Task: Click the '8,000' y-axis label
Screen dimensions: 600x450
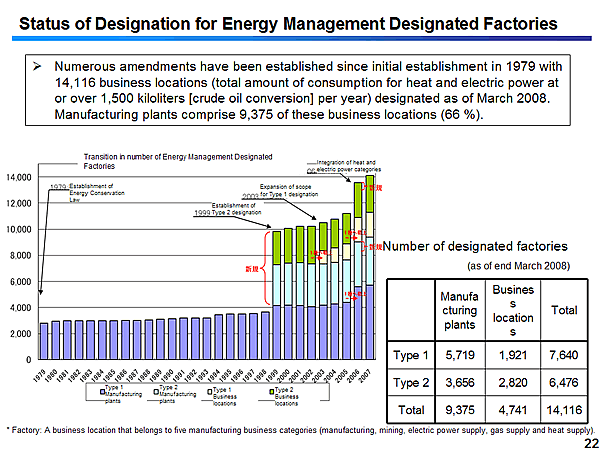Action: 21,256
